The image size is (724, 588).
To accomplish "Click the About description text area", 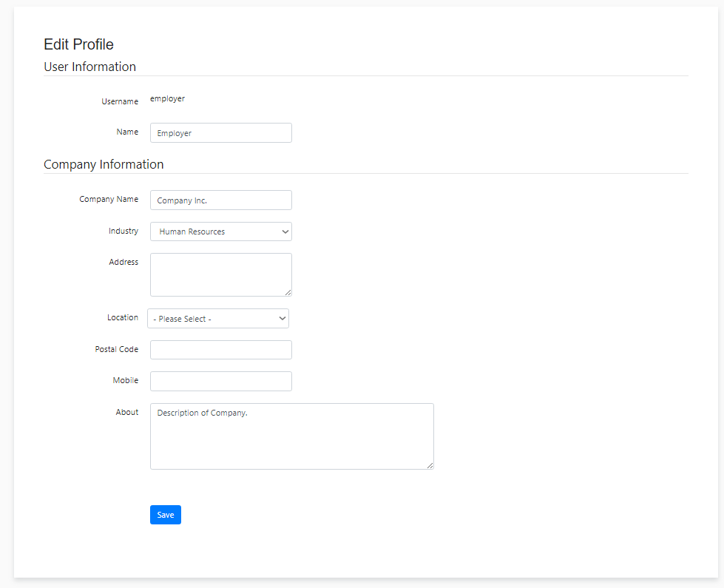I will pyautogui.click(x=291, y=436).
